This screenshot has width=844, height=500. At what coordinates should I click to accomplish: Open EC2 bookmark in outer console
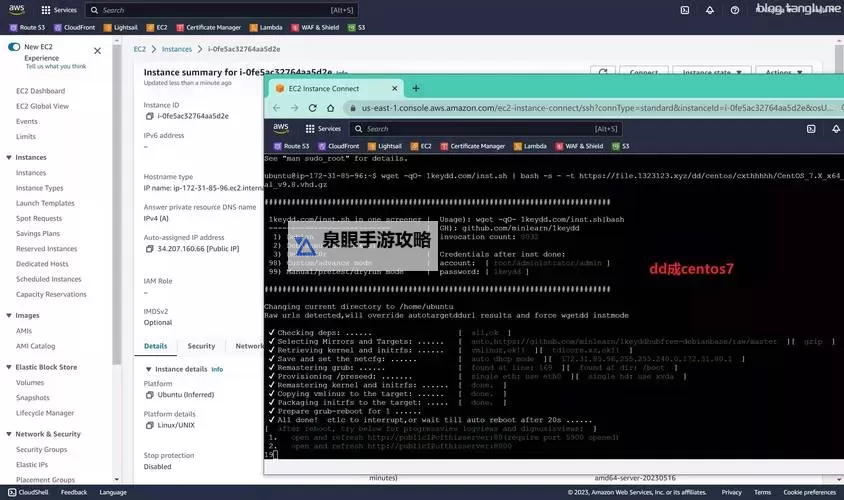click(157, 27)
